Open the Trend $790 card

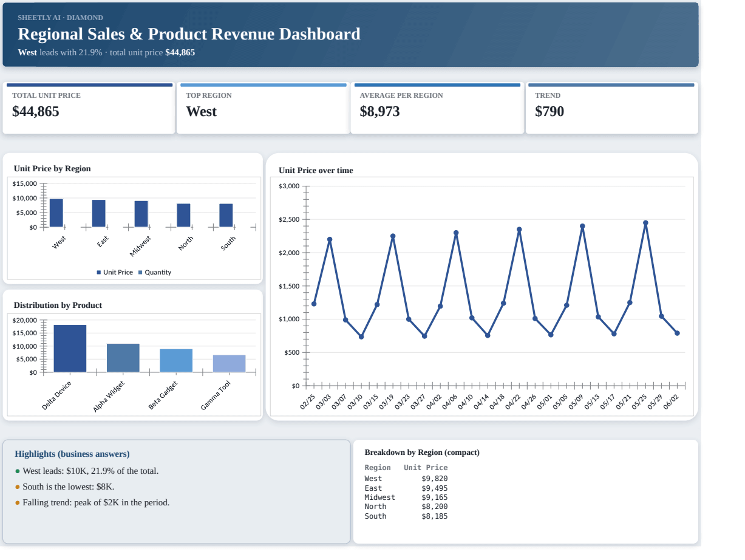[612, 108]
